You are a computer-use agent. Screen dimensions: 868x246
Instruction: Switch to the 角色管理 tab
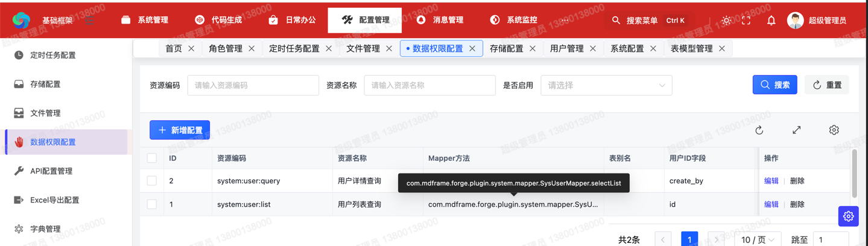tap(226, 48)
